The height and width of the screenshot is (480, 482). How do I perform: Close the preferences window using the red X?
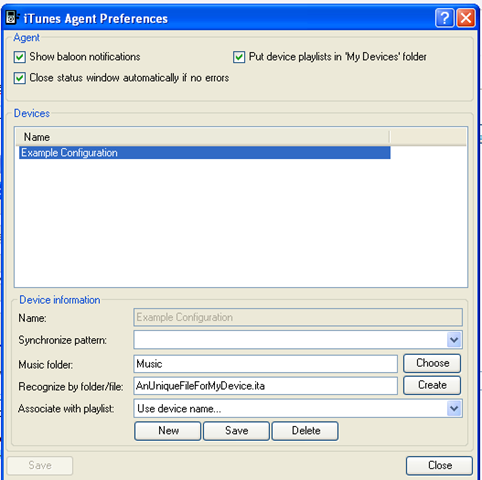[x=466, y=18]
